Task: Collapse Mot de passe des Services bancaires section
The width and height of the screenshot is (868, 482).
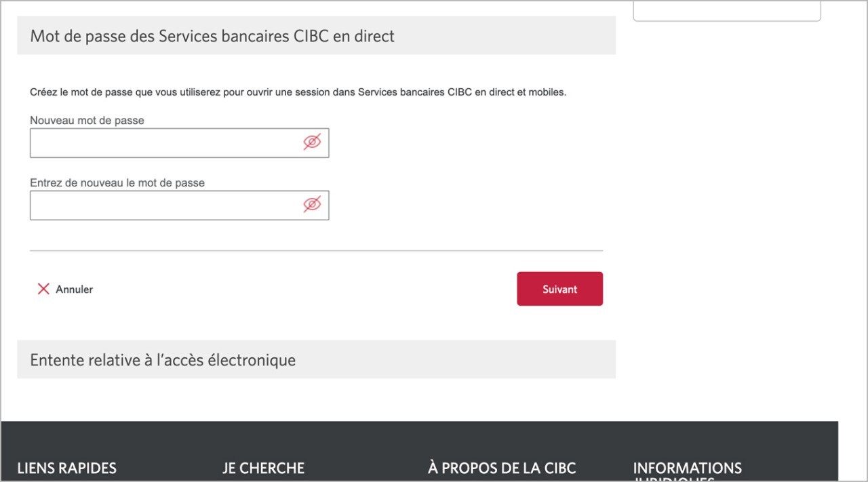Action: tap(316, 35)
